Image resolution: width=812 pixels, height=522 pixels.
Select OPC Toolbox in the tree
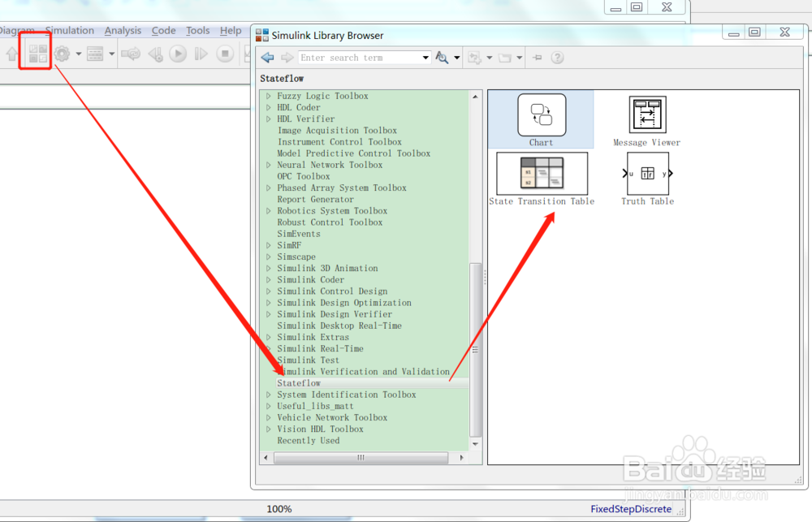coord(304,176)
